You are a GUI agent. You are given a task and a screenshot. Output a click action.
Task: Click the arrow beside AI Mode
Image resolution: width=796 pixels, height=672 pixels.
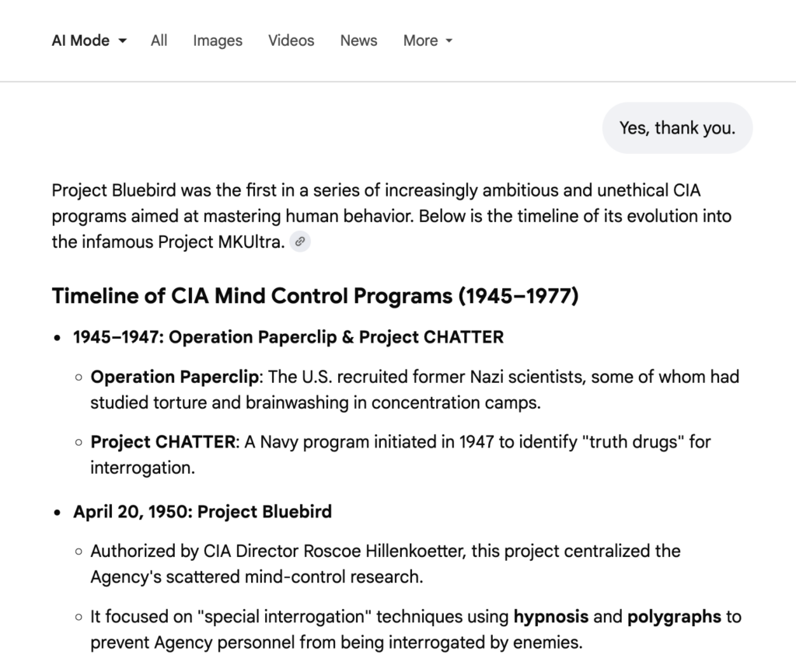click(x=123, y=41)
